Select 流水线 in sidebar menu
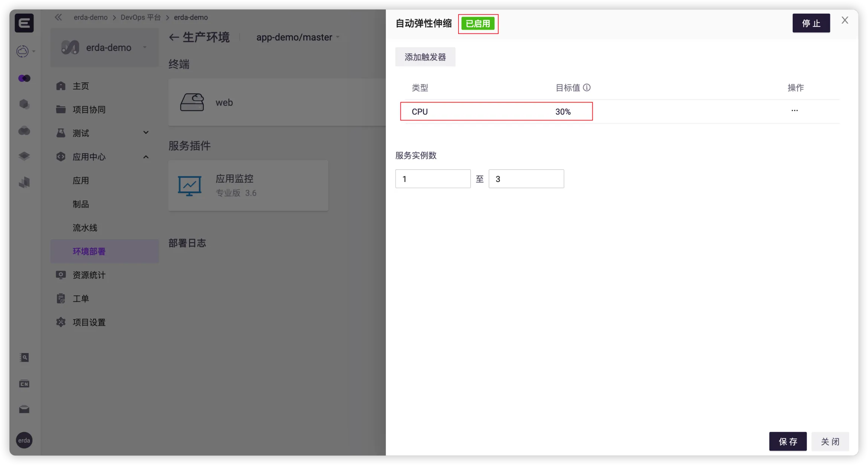The height and width of the screenshot is (465, 868). click(85, 228)
